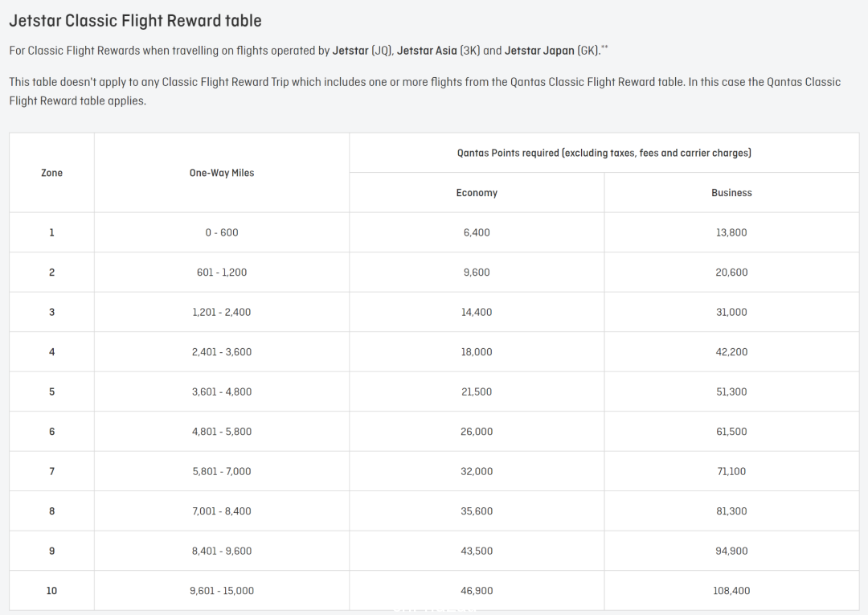
Task: Click the Economy value '35,600'
Action: (477, 511)
